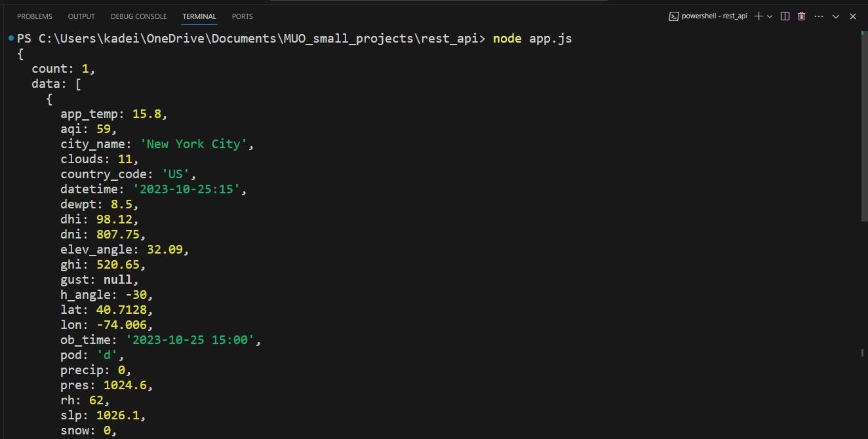This screenshot has height=439, width=868.
Task: Kill the terminal using the trash icon
Action: coord(801,16)
